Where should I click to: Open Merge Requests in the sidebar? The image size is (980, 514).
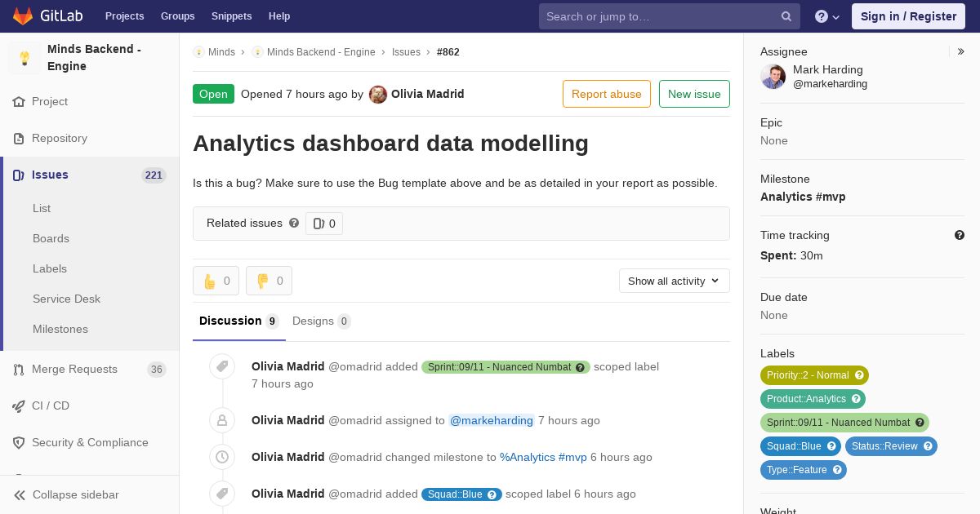point(74,369)
